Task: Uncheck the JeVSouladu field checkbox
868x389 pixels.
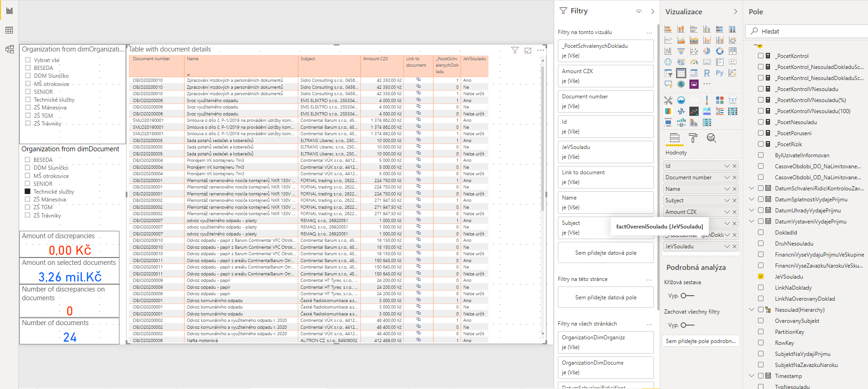Action: [x=761, y=276]
